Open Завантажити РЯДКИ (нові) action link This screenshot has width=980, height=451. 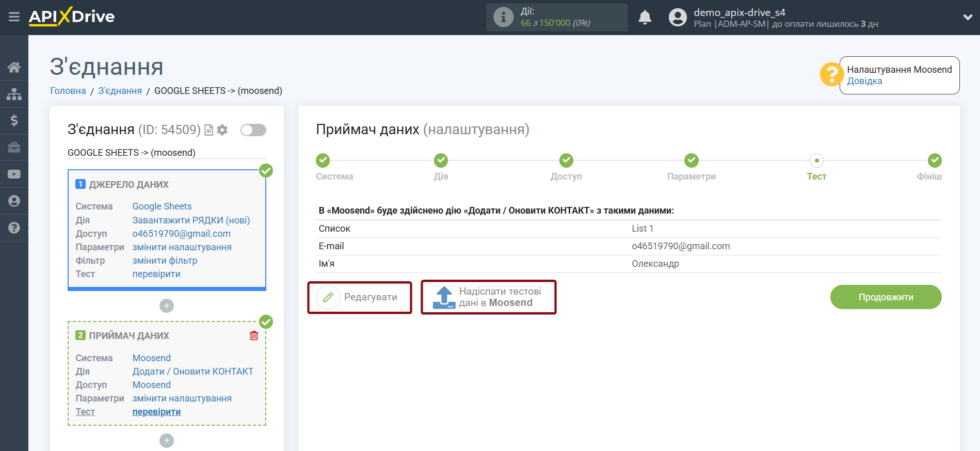191,220
